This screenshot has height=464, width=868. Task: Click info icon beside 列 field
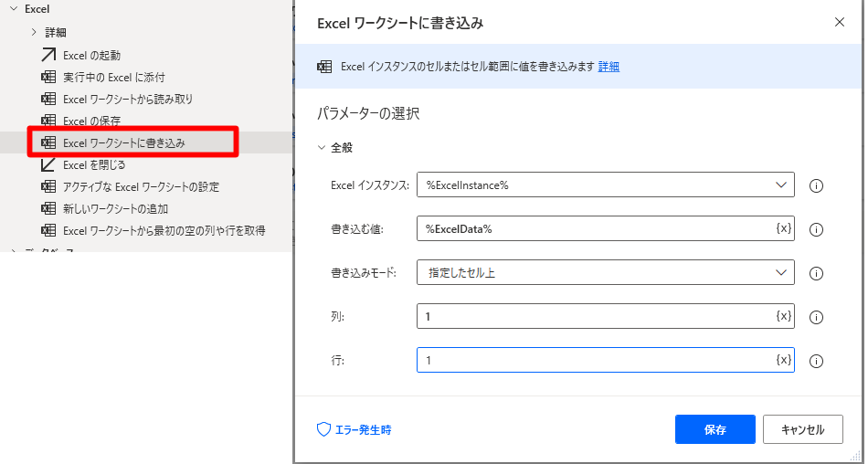pos(816,317)
